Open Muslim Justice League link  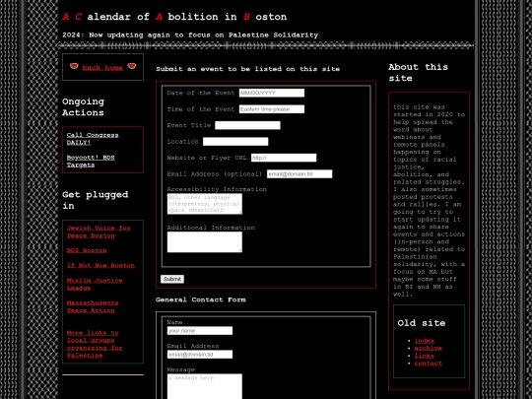click(x=95, y=284)
